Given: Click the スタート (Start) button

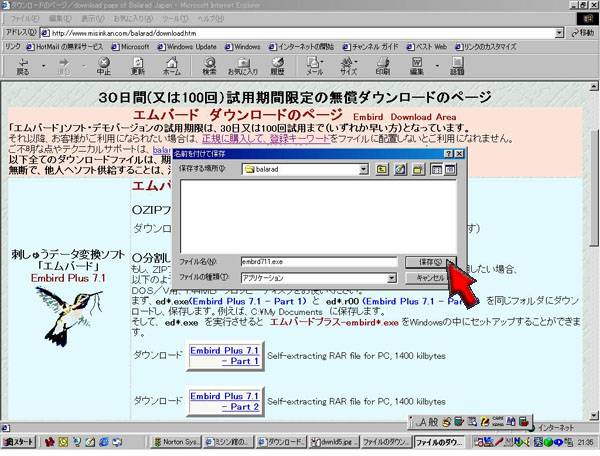Looking at the screenshot, I should (19, 442).
